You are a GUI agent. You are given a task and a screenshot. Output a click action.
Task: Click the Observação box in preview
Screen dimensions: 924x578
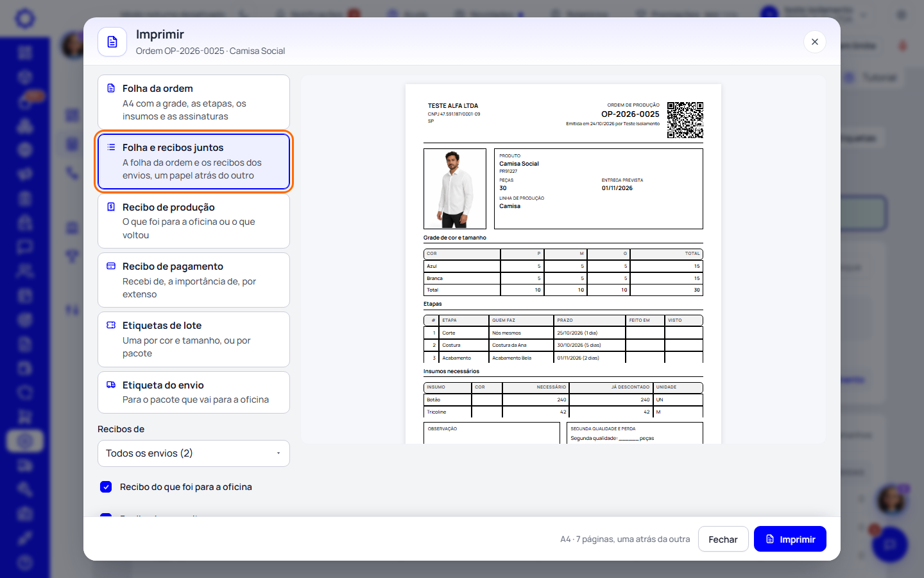point(492,433)
